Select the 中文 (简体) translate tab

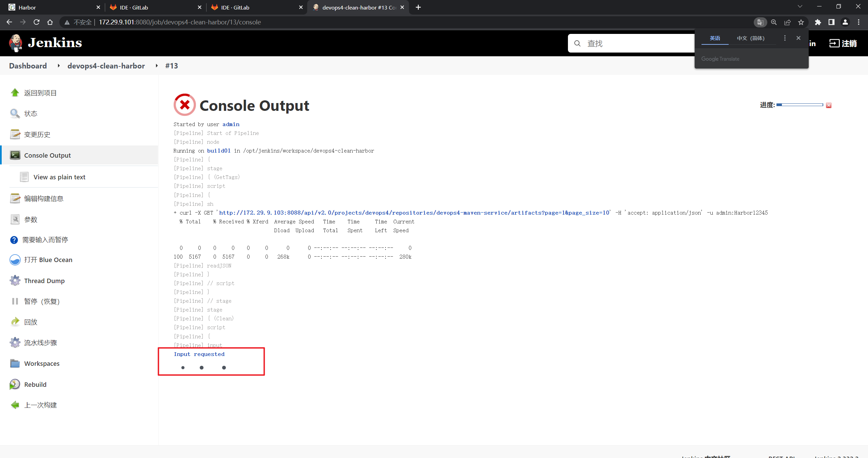(750, 38)
